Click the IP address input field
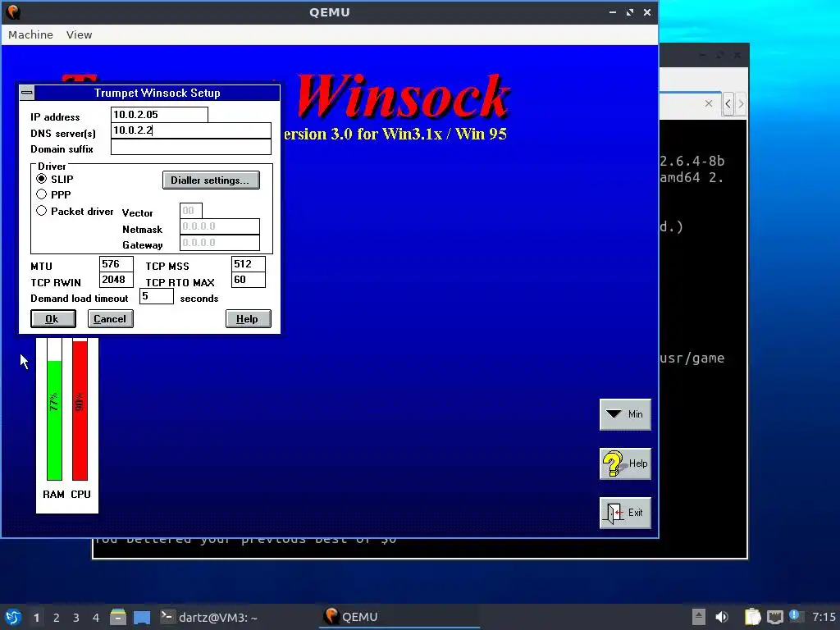The height and width of the screenshot is (630, 840). coord(159,115)
